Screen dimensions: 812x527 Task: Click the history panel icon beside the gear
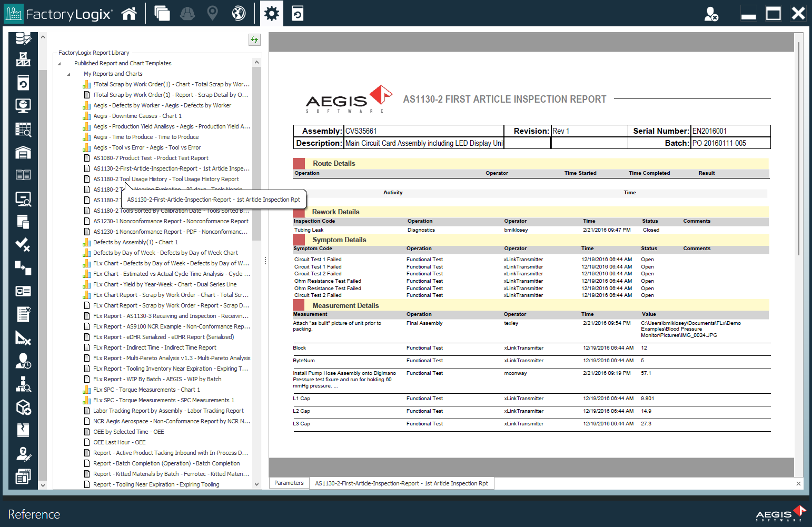(x=298, y=13)
